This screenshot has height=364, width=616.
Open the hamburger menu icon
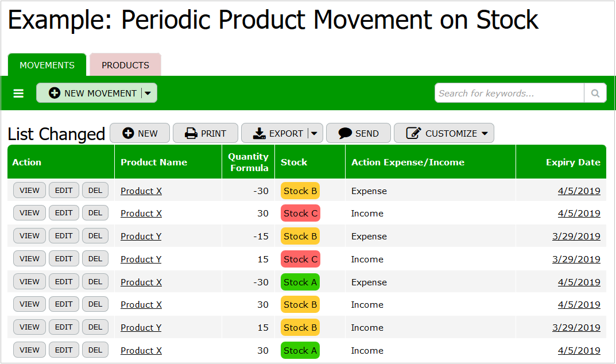[x=18, y=93]
